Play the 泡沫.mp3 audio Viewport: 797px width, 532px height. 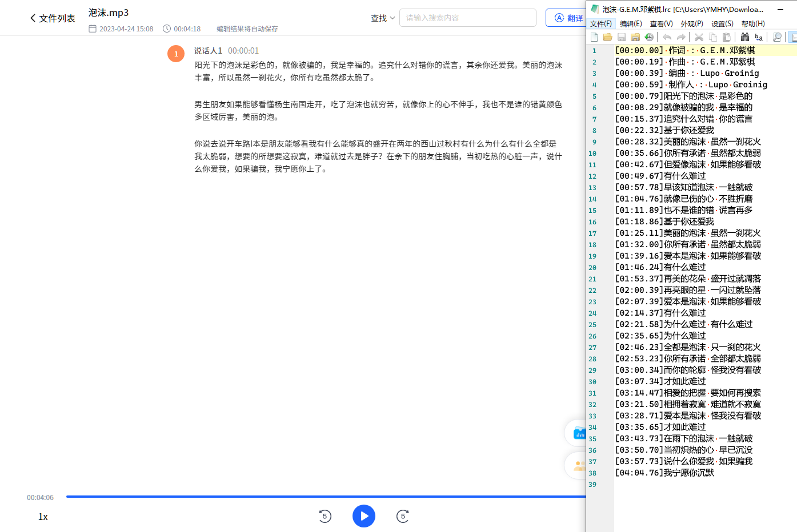(364, 516)
